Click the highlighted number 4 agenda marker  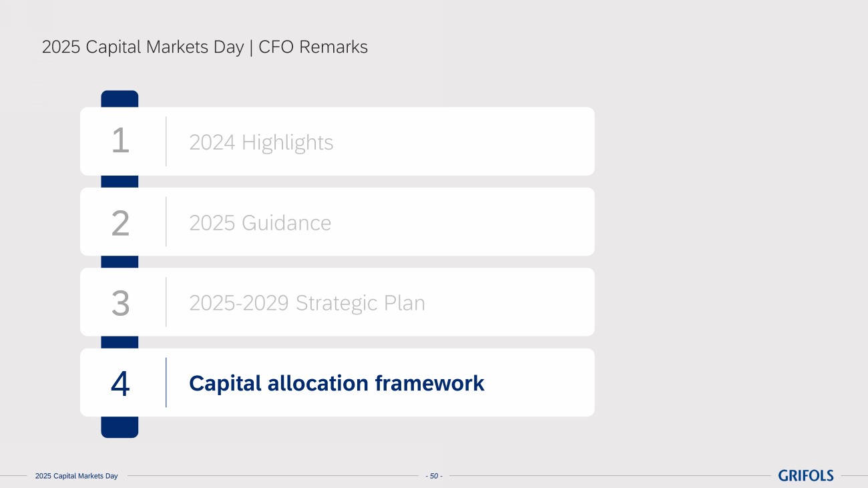point(120,384)
